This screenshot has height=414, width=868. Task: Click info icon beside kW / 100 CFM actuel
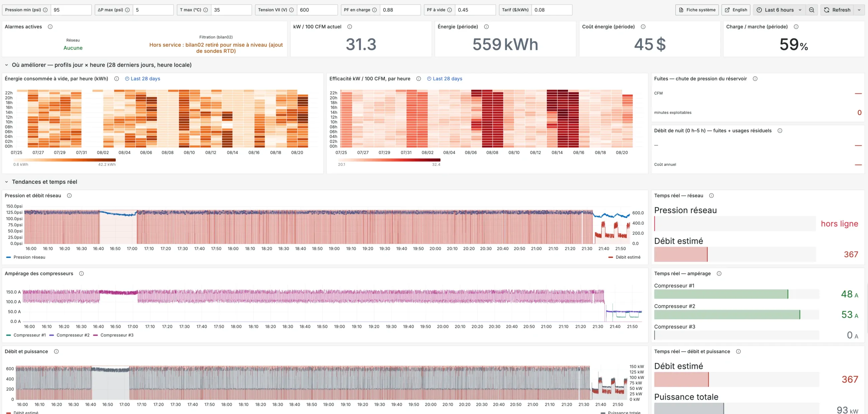click(x=350, y=27)
